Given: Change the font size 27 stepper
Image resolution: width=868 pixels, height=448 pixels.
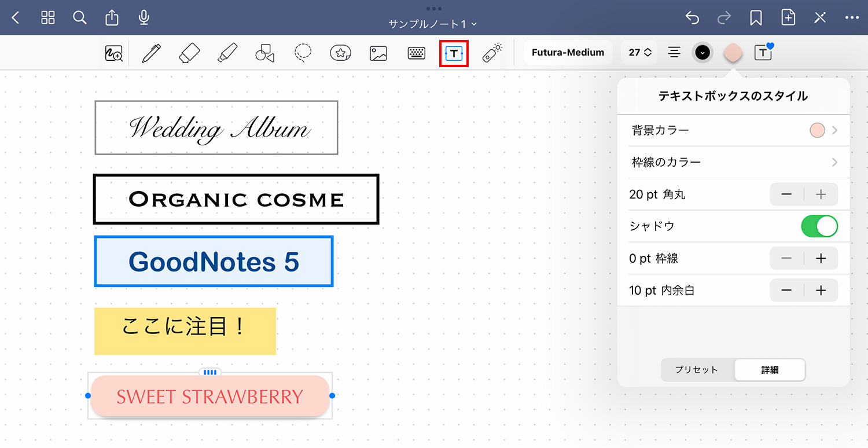Looking at the screenshot, I should click(639, 53).
